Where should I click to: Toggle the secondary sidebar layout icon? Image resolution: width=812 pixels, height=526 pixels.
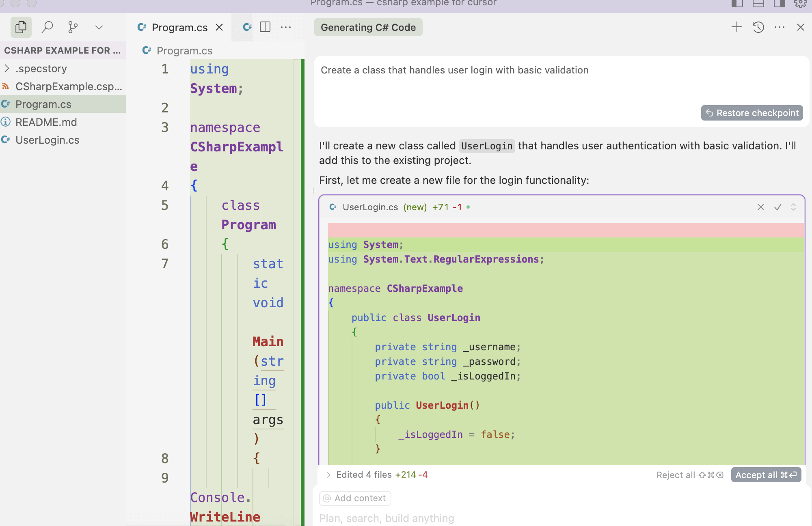779,3
